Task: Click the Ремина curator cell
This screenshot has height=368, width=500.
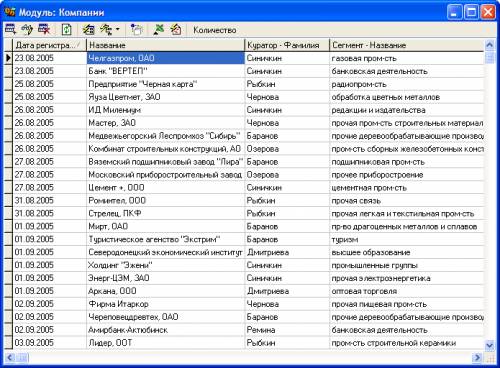Action: click(287, 330)
